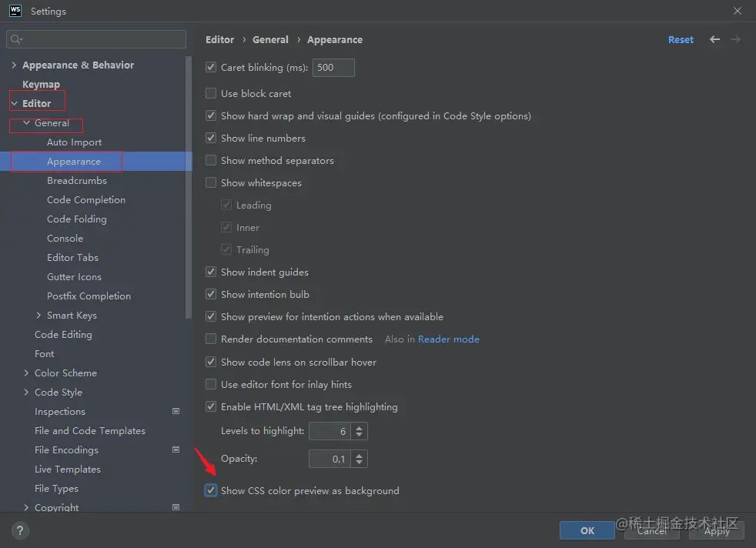
Task: Open File Types settings
Action: point(56,489)
